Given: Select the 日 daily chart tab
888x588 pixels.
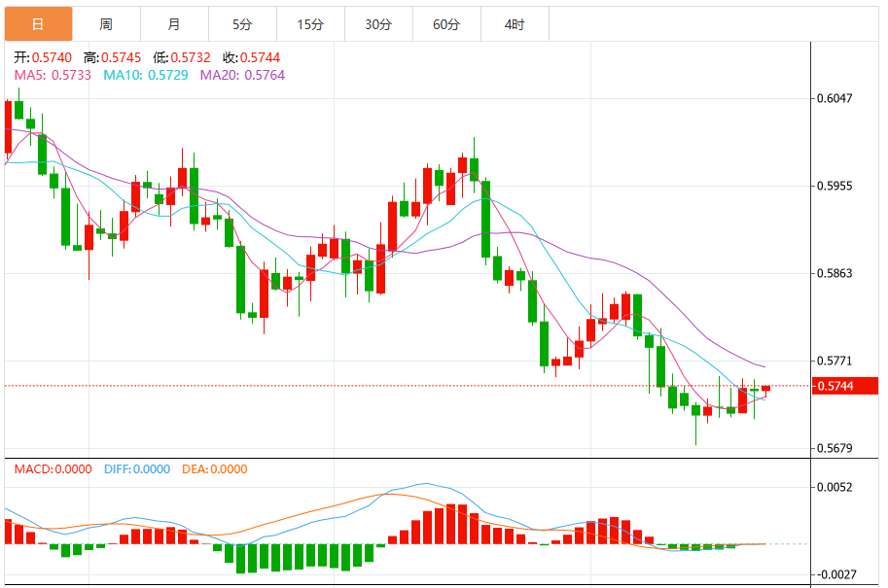Looking at the screenshot, I should [38, 24].
